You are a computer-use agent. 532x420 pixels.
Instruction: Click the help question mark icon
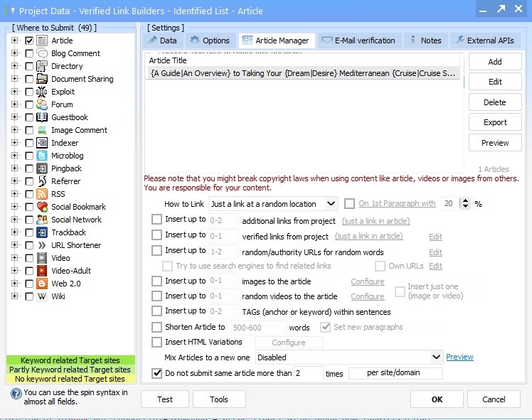point(14,393)
